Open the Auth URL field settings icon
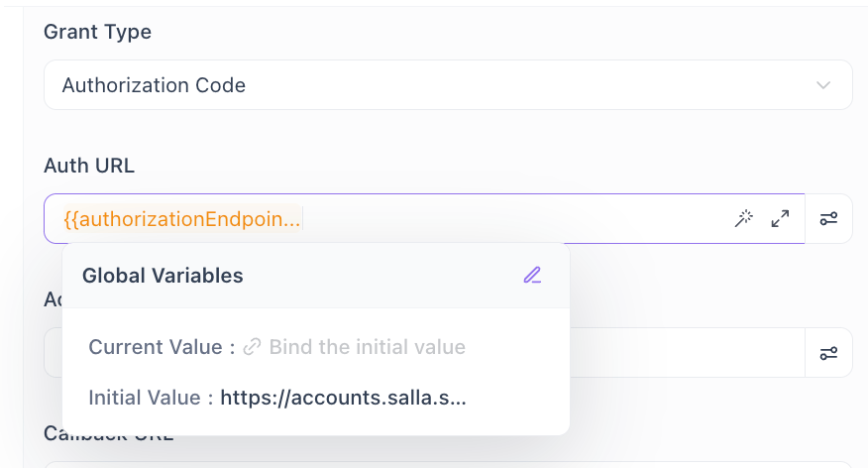 coord(829,219)
